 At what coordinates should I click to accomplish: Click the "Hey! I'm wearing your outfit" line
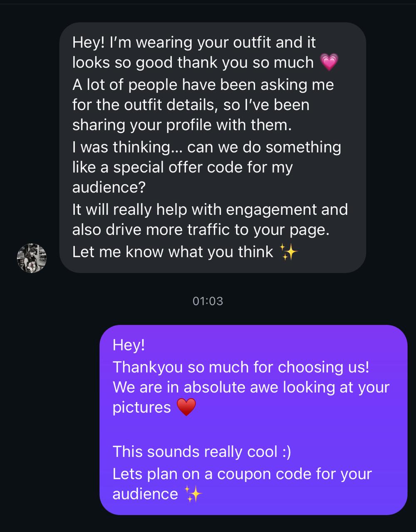pyautogui.click(x=194, y=42)
